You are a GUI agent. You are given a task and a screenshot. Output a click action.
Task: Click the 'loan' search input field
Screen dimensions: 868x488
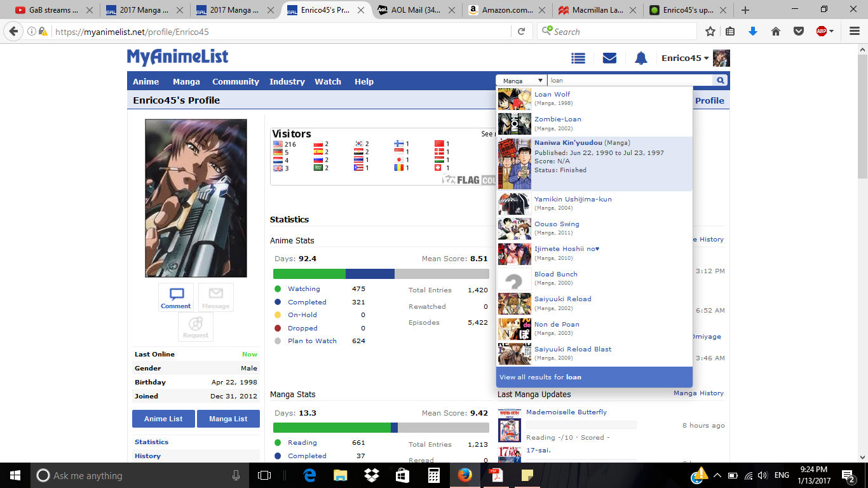pyautogui.click(x=630, y=81)
